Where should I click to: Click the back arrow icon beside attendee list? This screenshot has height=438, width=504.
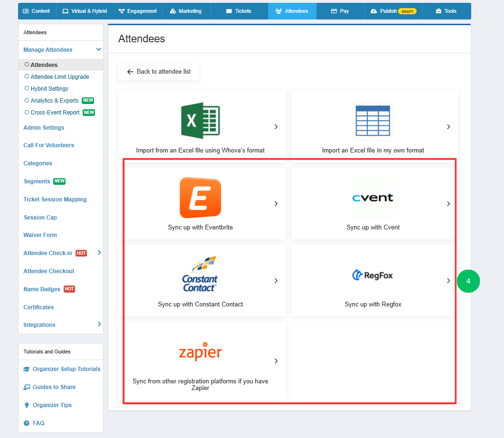130,72
